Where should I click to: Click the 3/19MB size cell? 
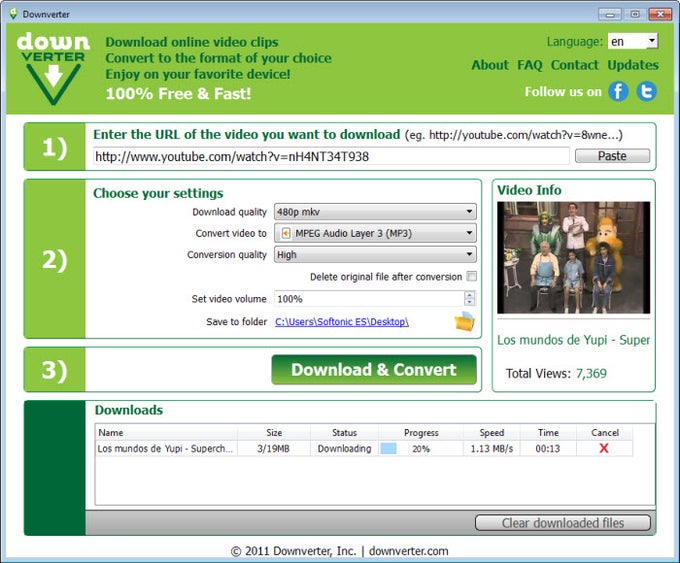click(x=273, y=448)
